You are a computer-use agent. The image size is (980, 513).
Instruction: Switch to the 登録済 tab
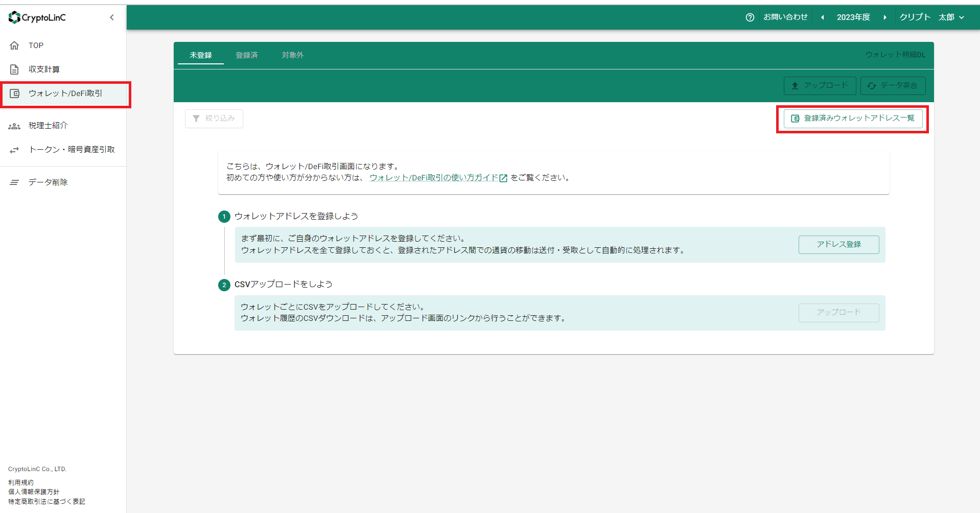[x=247, y=55]
